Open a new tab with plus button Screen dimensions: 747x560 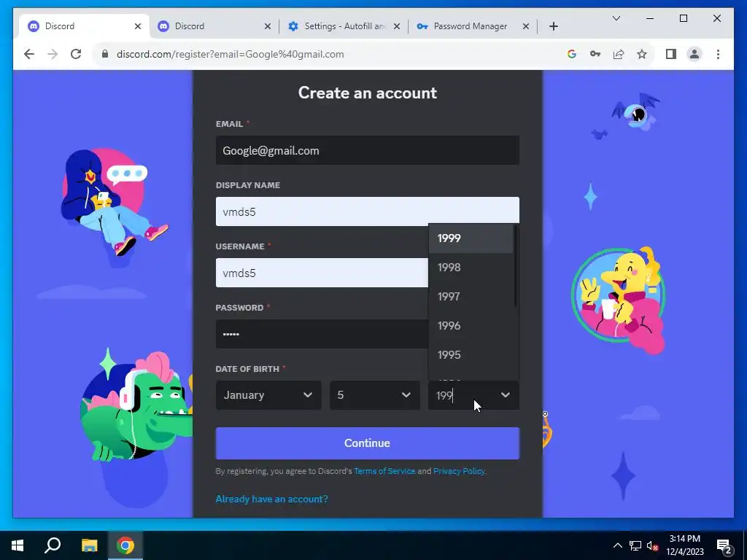click(x=553, y=26)
